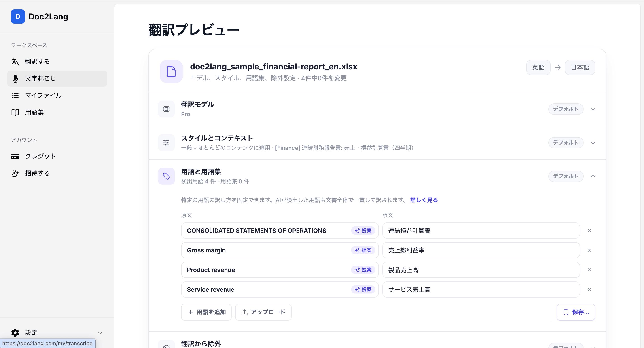Click the language direction arrow icon
644x348 pixels.
pyautogui.click(x=557, y=67)
